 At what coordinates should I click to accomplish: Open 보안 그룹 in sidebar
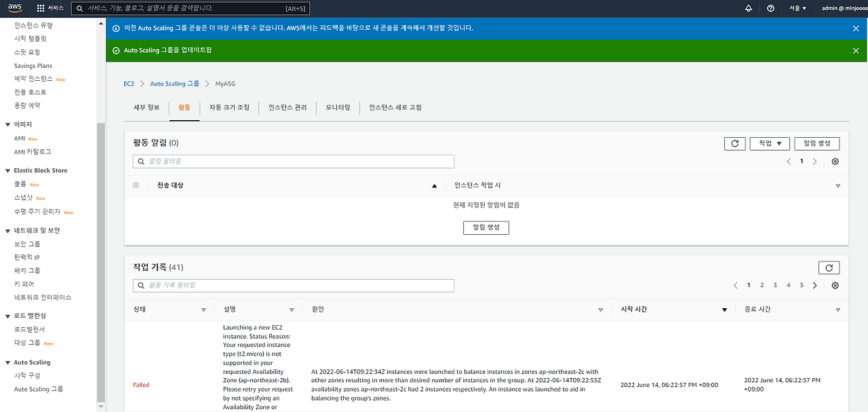point(27,244)
